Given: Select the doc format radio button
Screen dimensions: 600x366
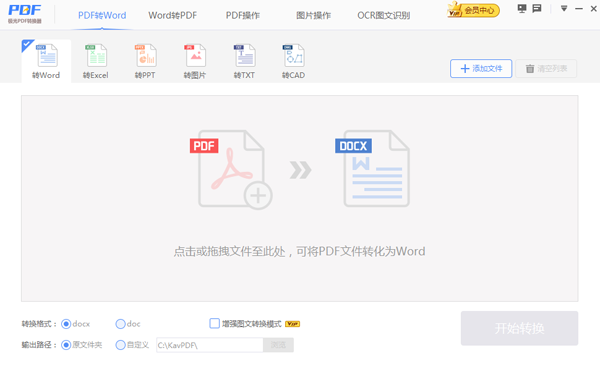Looking at the screenshot, I should [120, 324].
